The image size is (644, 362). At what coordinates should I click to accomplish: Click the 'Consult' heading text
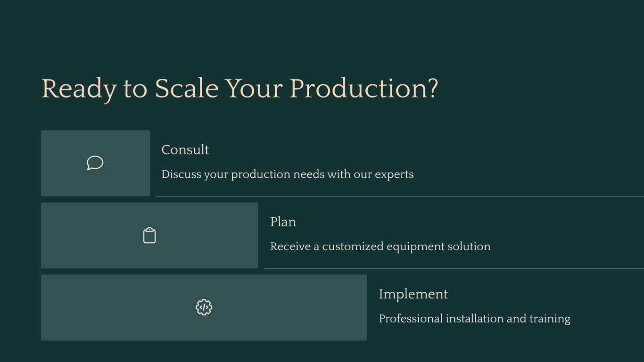pos(185,150)
